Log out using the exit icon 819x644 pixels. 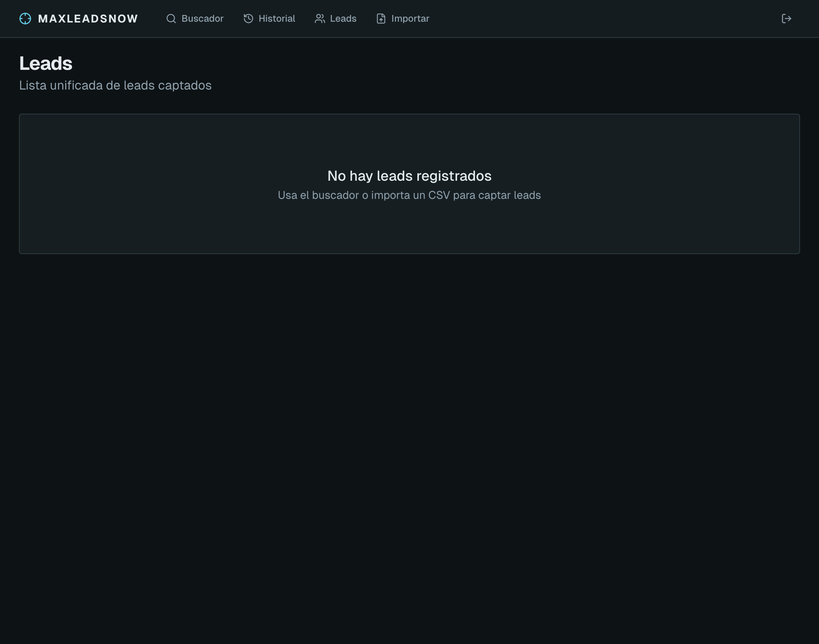tap(786, 19)
